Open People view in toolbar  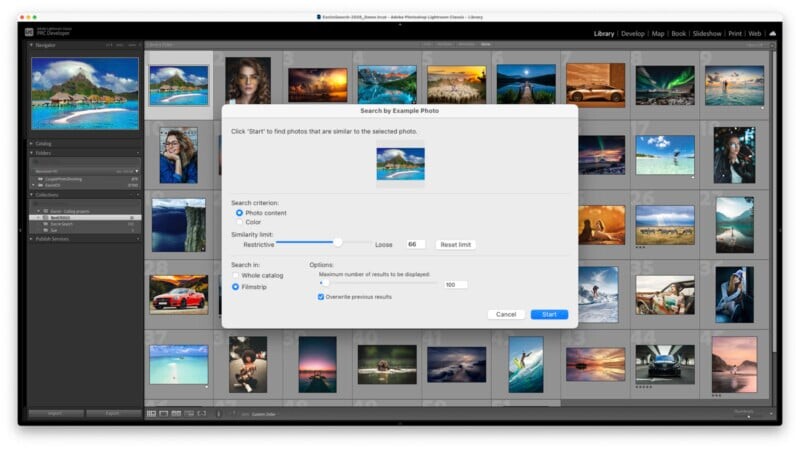click(x=201, y=413)
